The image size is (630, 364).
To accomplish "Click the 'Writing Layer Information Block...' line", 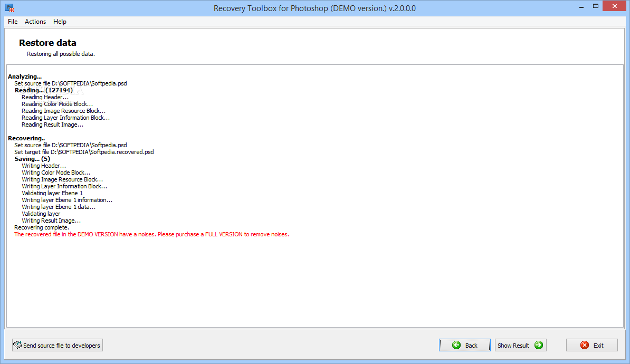I will 64,186.
